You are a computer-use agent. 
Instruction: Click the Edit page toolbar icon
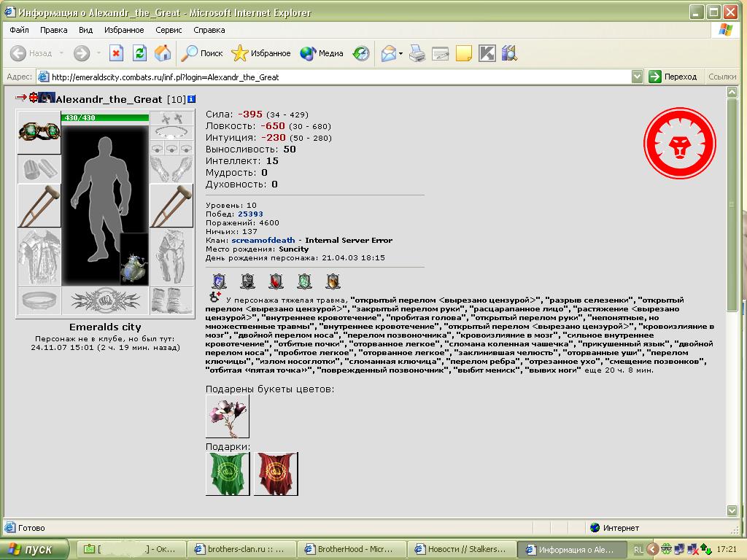(x=440, y=53)
